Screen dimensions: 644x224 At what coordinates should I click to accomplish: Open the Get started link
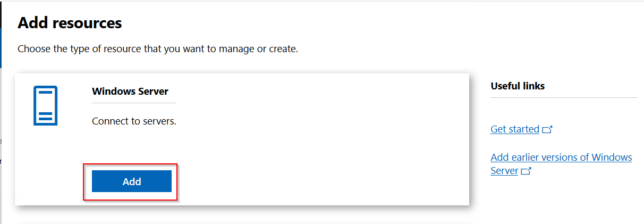point(514,129)
